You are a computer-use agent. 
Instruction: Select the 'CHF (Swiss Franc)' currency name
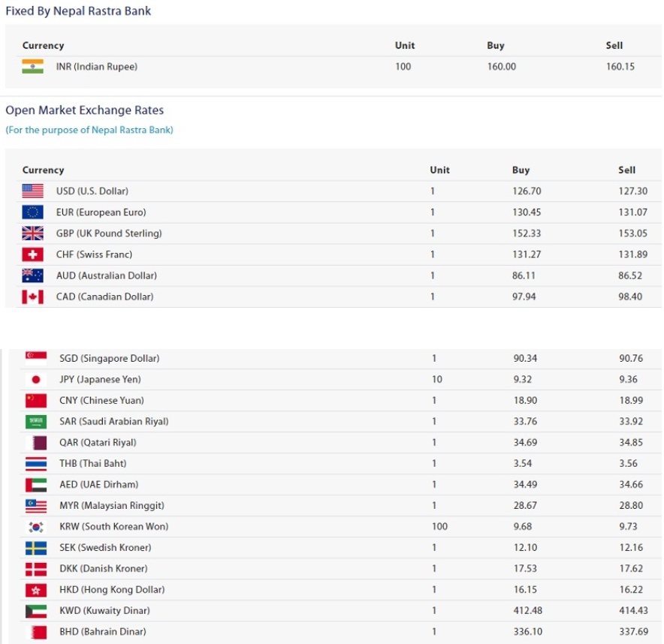coord(95,254)
